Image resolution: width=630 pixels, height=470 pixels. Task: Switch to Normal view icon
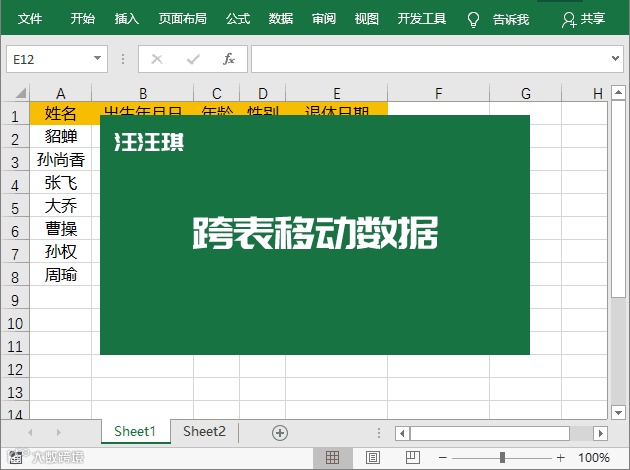(332, 457)
